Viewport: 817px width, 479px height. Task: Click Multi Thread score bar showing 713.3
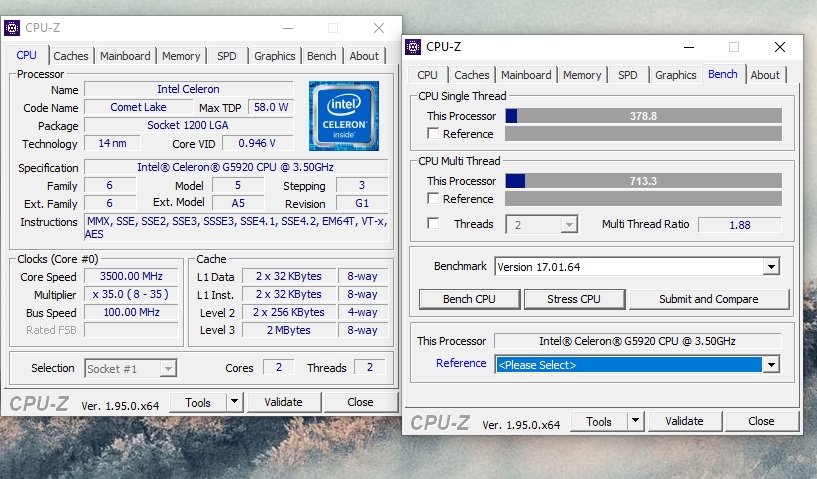(643, 181)
